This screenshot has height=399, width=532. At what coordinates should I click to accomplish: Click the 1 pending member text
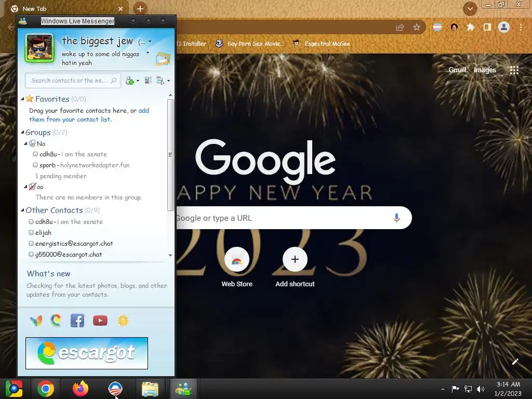pos(61,176)
